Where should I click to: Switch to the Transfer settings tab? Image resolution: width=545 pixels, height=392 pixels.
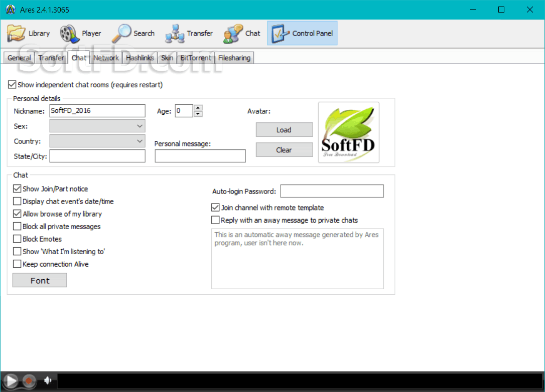click(51, 58)
